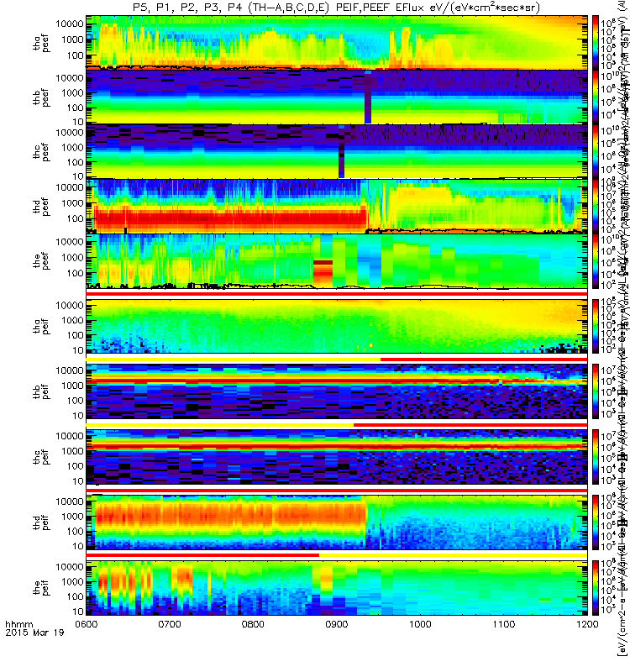The width and height of the screenshot is (630, 672).
Task: Click the 1000 time axis label
Action: [420, 624]
